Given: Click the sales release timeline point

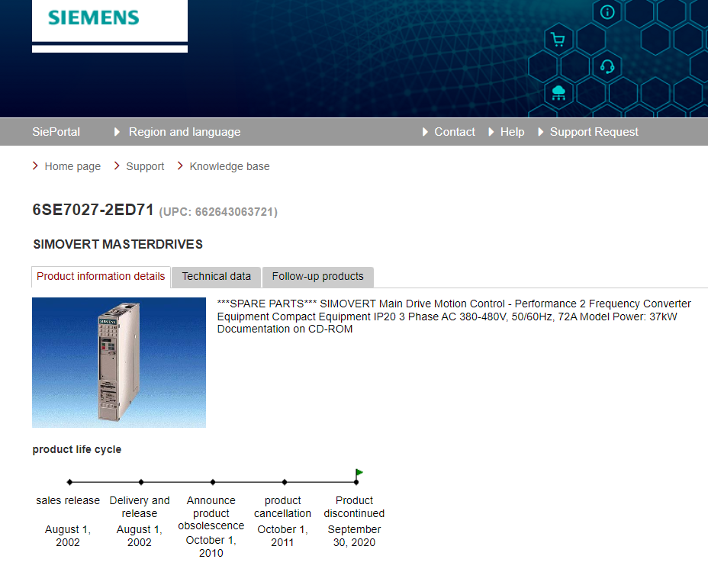Looking at the screenshot, I should 69,482.
